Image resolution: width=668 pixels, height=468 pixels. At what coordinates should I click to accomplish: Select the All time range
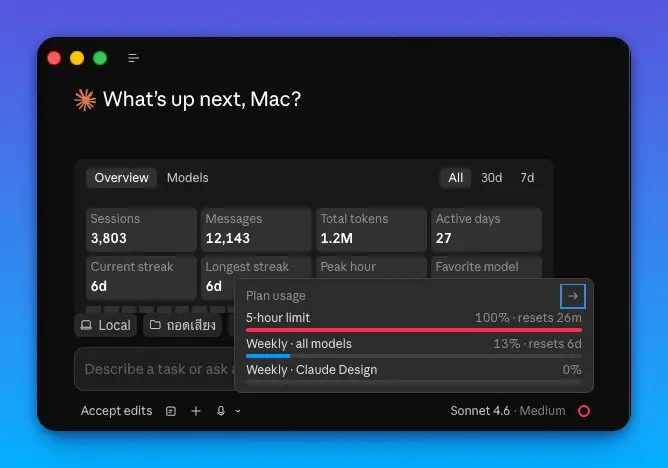point(455,178)
